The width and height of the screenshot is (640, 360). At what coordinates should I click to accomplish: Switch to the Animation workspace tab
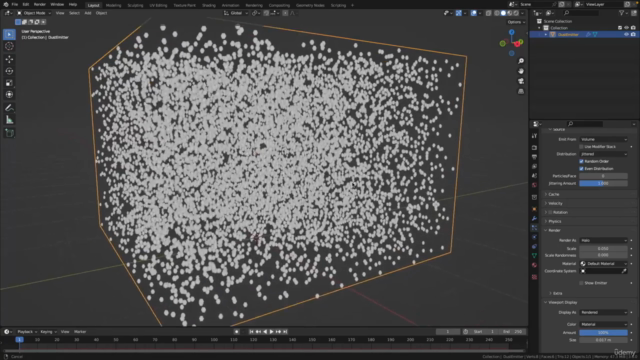(x=231, y=5)
